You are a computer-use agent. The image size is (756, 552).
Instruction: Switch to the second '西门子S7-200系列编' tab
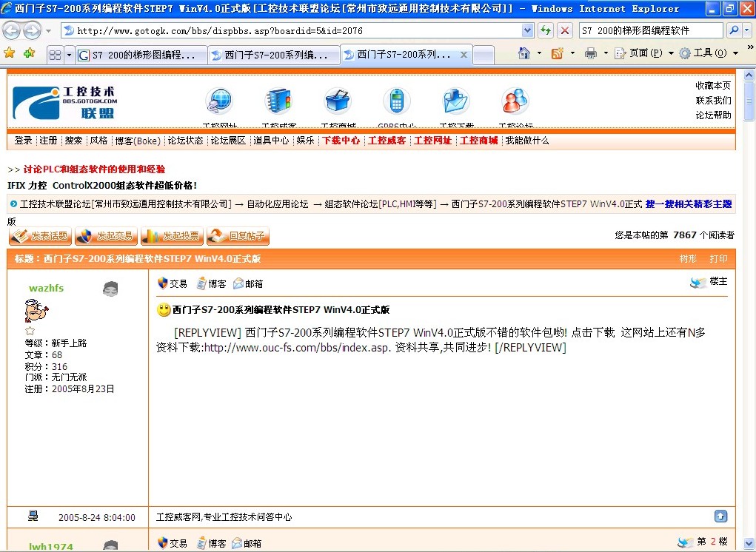coord(274,55)
